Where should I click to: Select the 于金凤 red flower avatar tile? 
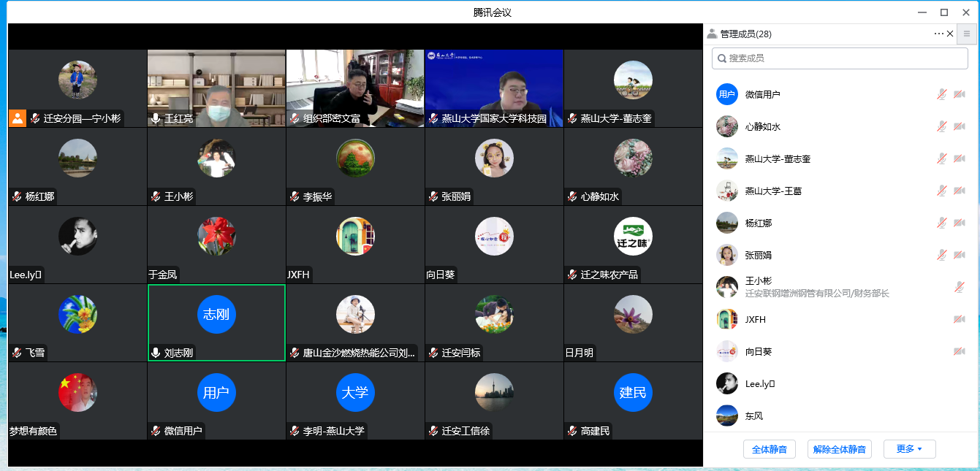coord(216,245)
